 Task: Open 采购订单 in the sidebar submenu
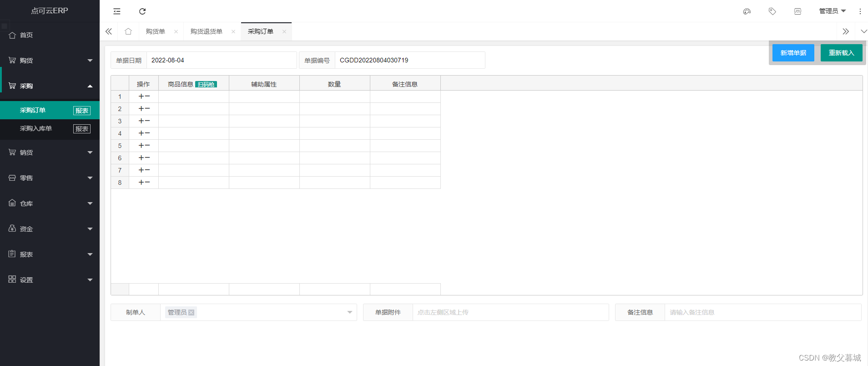click(x=33, y=110)
